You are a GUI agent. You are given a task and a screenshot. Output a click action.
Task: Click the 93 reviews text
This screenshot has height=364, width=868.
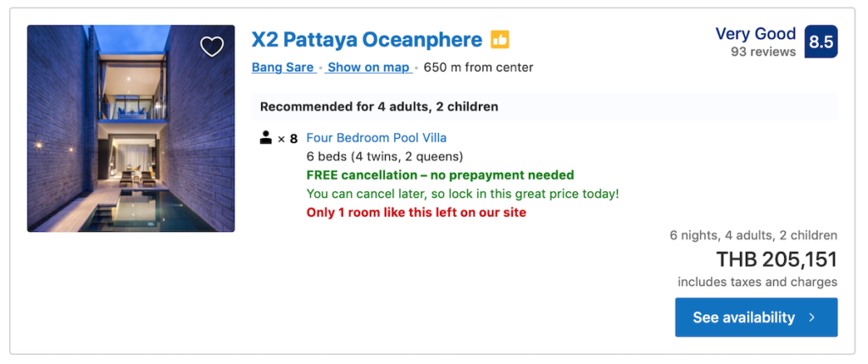click(x=764, y=52)
